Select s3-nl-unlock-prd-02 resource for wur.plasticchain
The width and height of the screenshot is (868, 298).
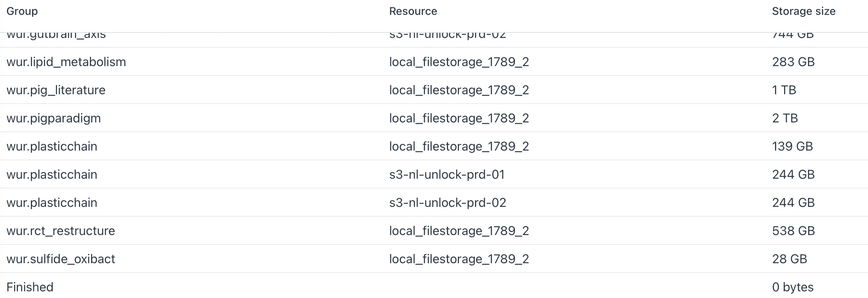pos(447,203)
